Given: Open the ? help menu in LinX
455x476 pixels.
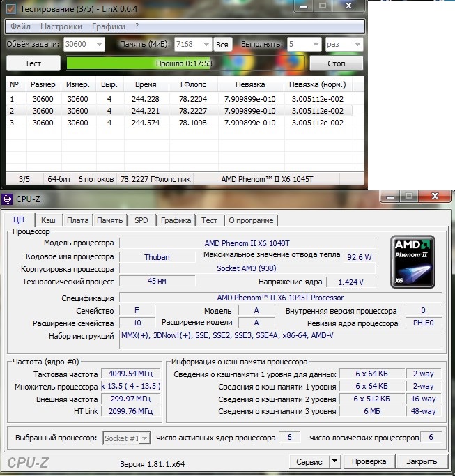Looking at the screenshot, I should pyautogui.click(x=137, y=26).
